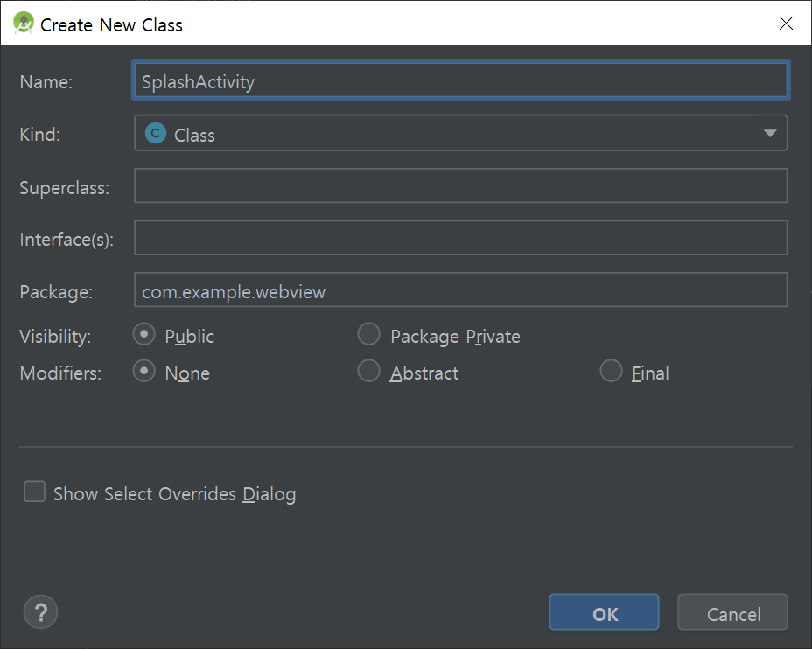Click the Create New Class title text

click(111, 24)
